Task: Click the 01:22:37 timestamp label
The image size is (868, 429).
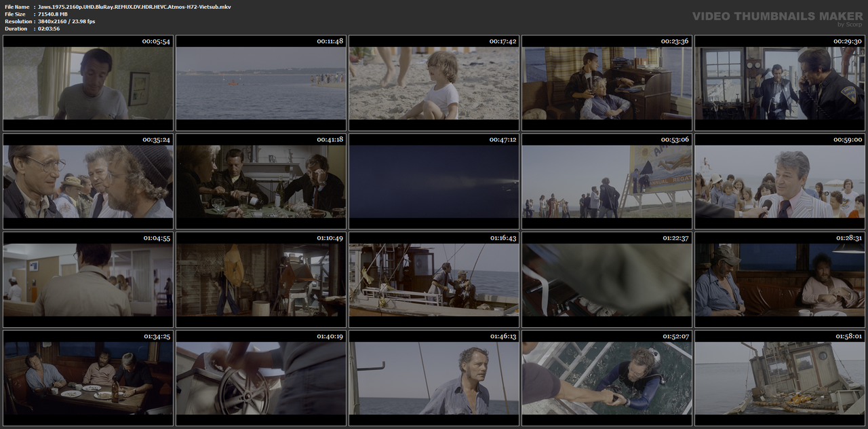Action: click(x=675, y=238)
